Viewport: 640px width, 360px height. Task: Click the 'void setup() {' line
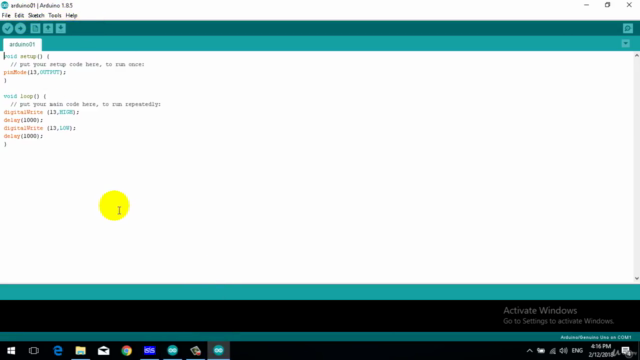pos(27,56)
